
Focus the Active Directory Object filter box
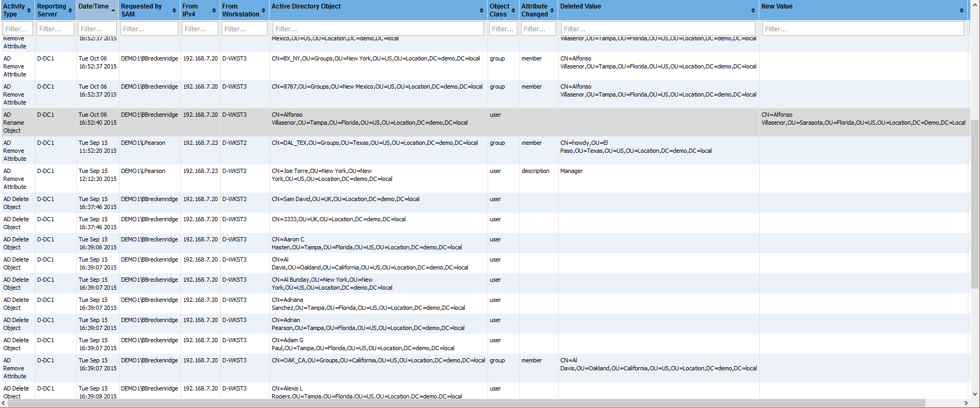click(378, 29)
